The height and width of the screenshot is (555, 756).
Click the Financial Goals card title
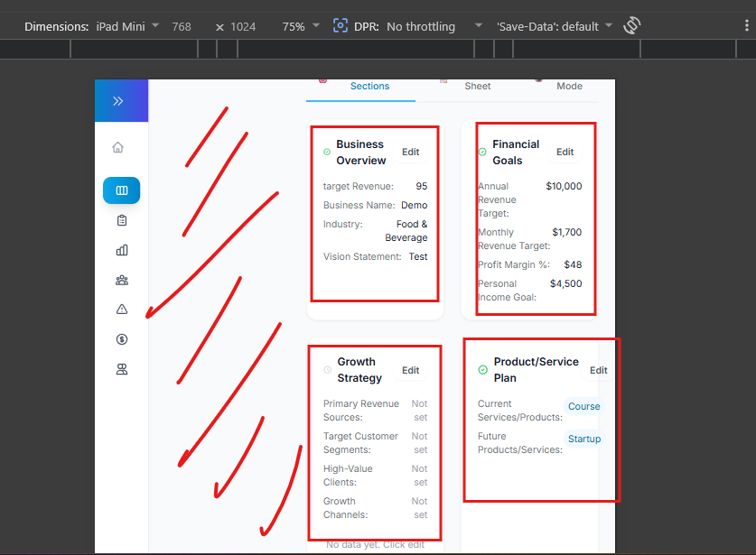point(516,153)
